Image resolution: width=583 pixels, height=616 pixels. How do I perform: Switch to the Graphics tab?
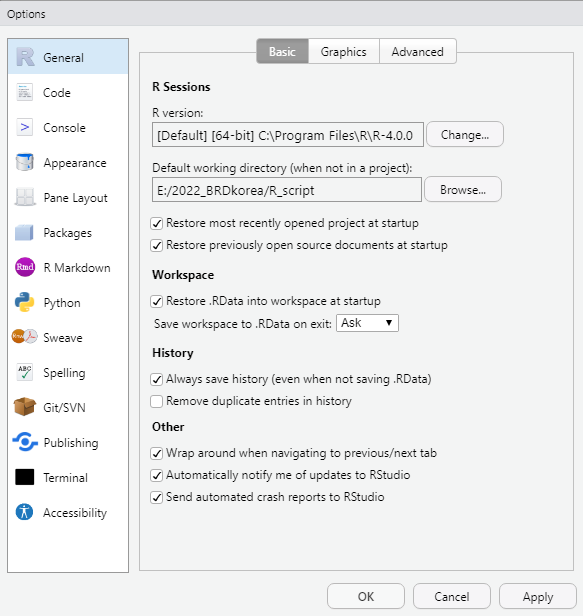pos(344,51)
